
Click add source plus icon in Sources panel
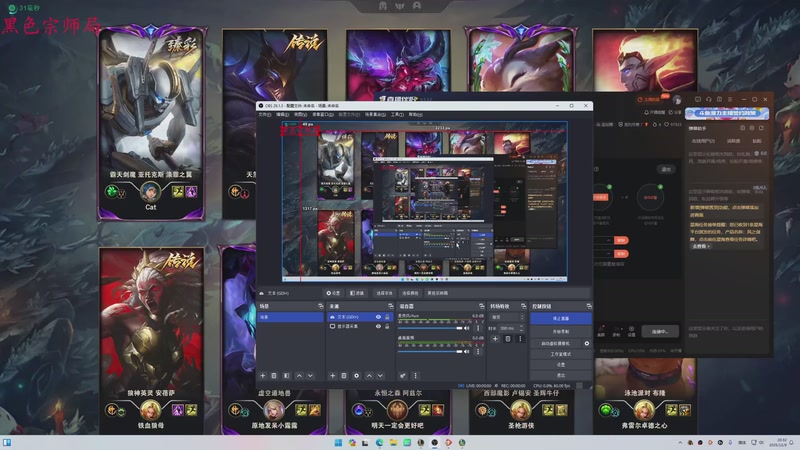click(x=332, y=375)
